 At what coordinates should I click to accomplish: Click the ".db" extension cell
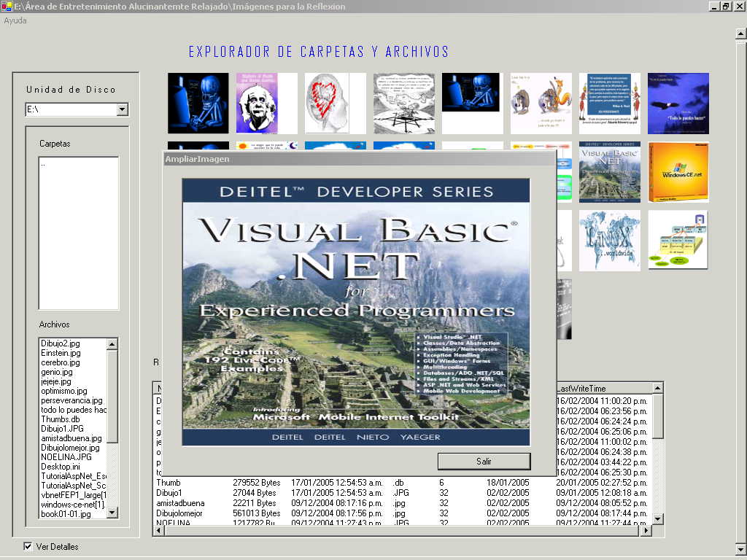point(399,483)
